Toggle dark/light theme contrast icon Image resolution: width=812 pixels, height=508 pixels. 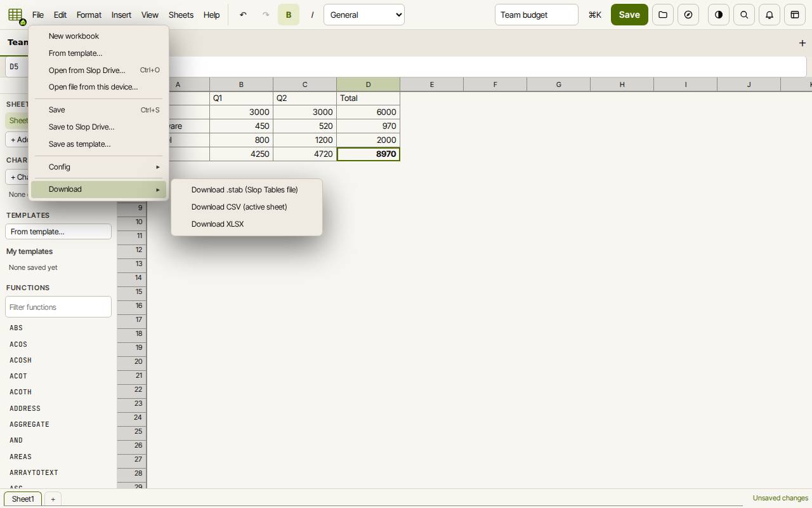click(x=719, y=15)
